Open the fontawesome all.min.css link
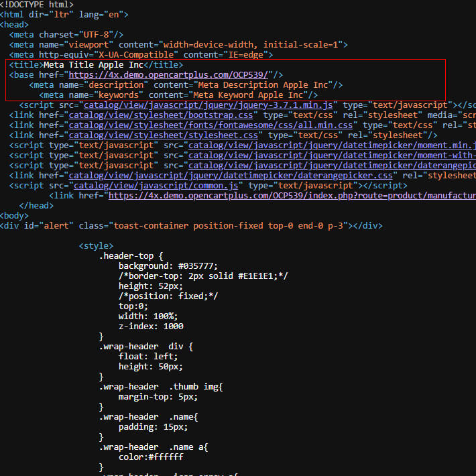The width and height of the screenshot is (476, 476). click(211, 125)
